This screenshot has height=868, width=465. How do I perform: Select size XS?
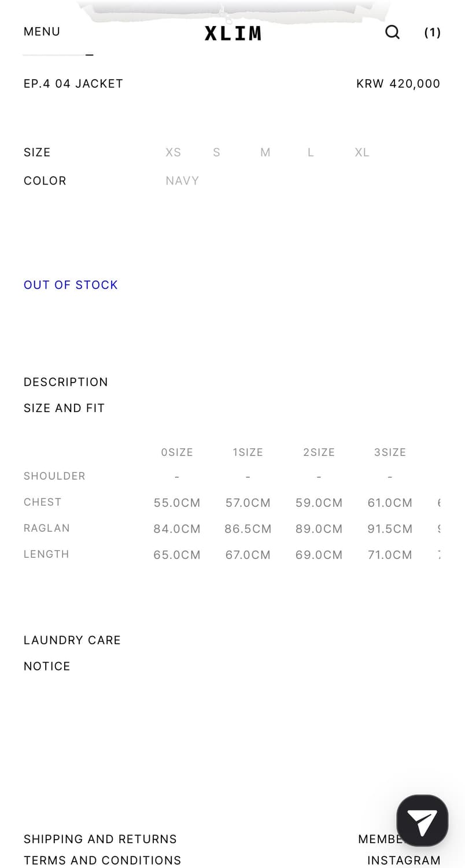point(173,152)
